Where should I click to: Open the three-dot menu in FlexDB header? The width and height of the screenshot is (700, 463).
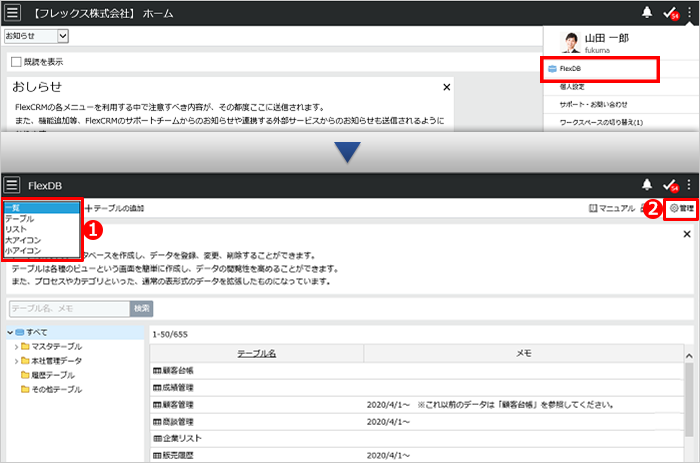689,184
